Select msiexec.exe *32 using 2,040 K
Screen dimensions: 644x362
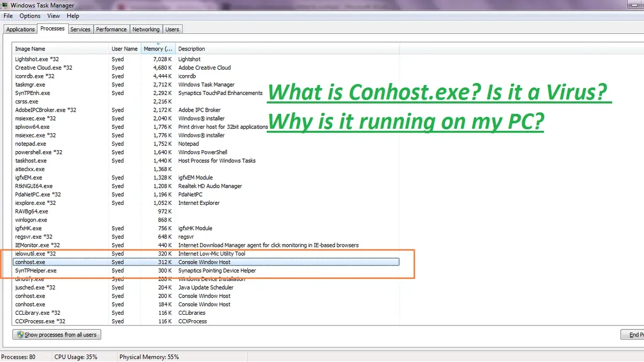[x=206, y=119]
